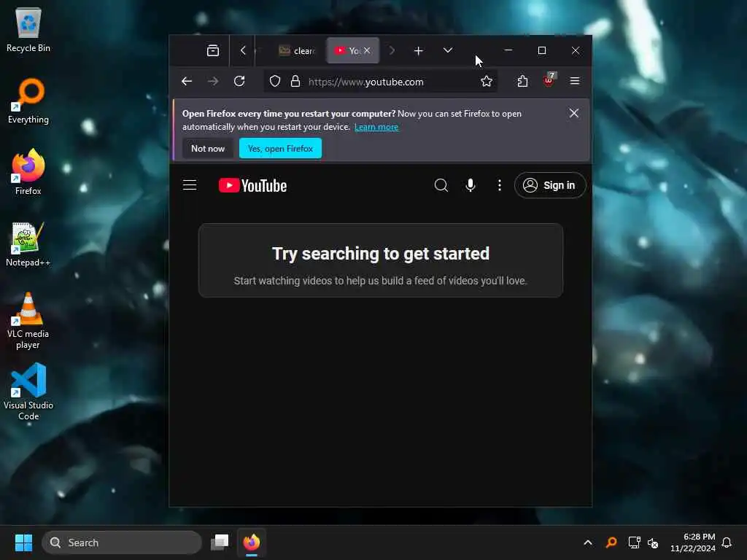Image resolution: width=747 pixels, height=560 pixels.
Task: Click 'Yes, open Firefox' button
Action: point(280,149)
